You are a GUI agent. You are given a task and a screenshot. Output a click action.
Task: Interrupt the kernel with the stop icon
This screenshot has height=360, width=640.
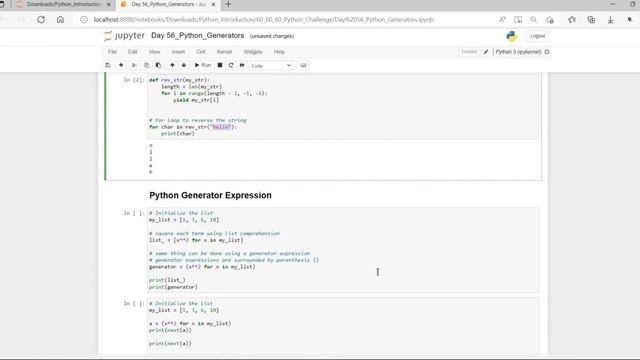click(220, 65)
